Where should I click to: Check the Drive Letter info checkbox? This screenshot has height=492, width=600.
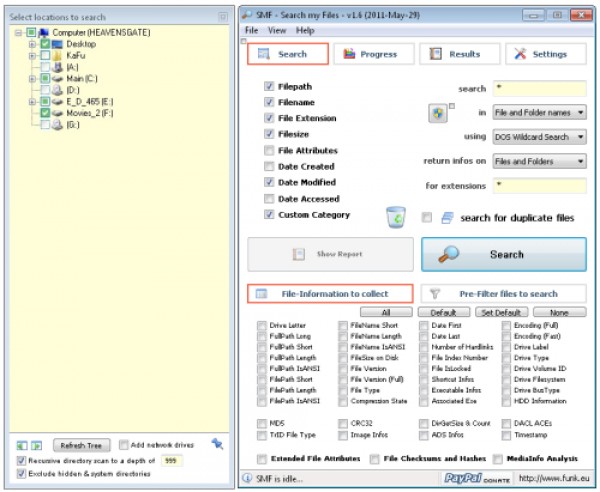pos(262,325)
